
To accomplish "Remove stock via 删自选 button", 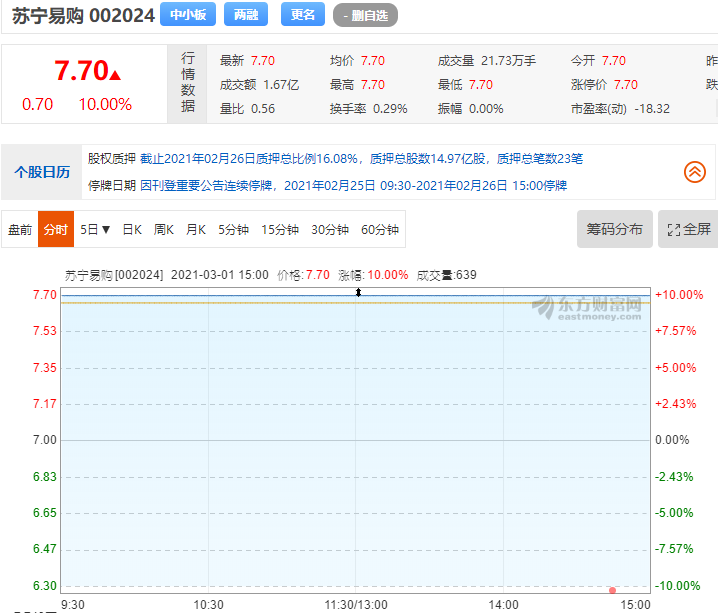I will click(x=365, y=15).
